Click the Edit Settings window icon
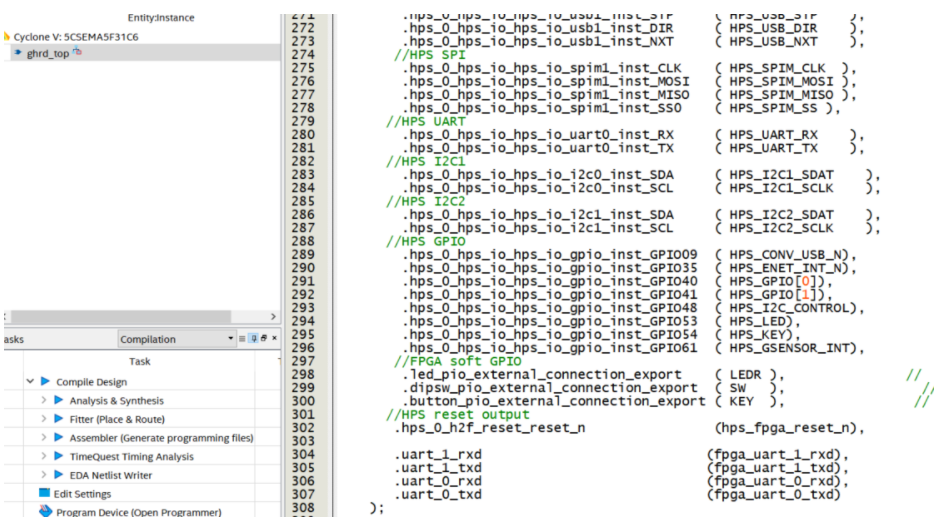 coord(44,493)
